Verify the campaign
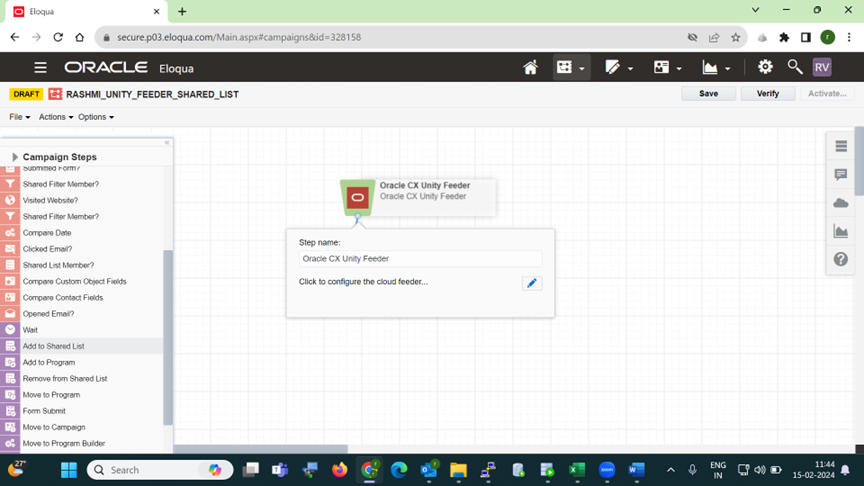Image resolution: width=864 pixels, height=486 pixels. click(x=768, y=94)
